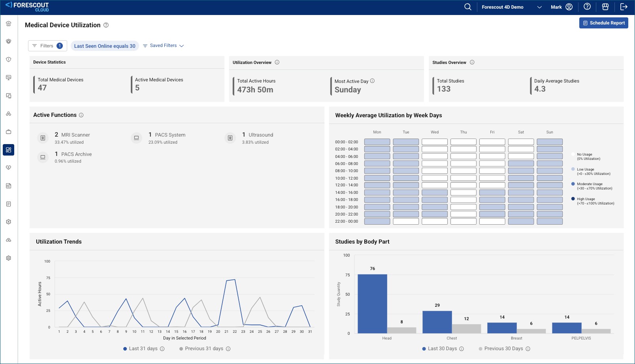
Task: Click the bottom gear settings icon in sidebar
Action: 9,258
